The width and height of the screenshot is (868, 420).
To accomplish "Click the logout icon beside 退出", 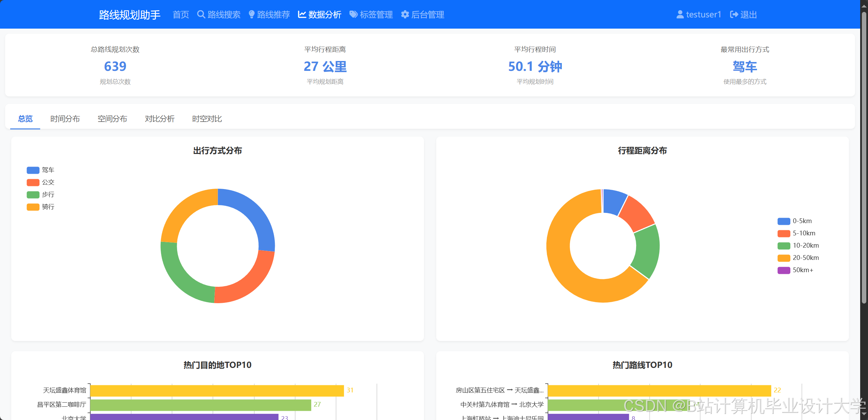I will coord(734,14).
